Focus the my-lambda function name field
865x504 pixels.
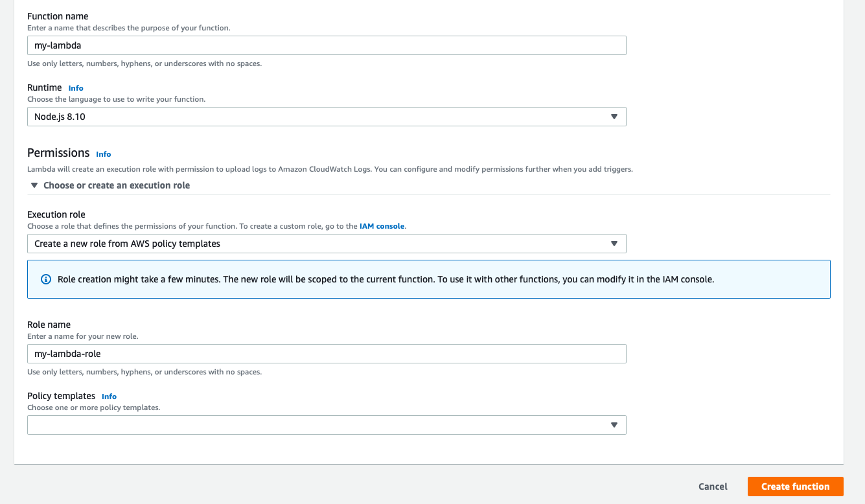pyautogui.click(x=327, y=45)
